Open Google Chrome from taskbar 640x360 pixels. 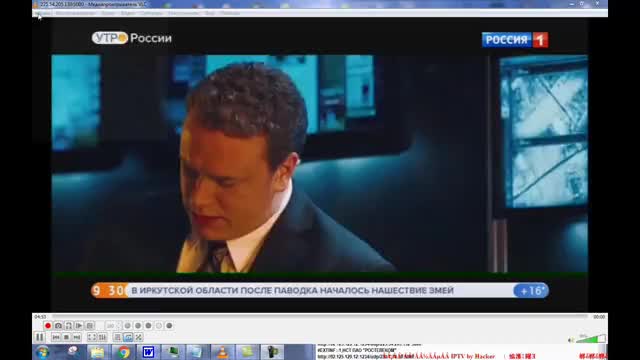point(124,352)
